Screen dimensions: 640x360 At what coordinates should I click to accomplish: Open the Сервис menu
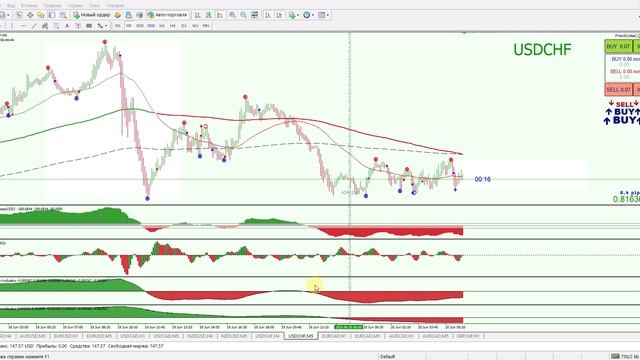coord(74,5)
